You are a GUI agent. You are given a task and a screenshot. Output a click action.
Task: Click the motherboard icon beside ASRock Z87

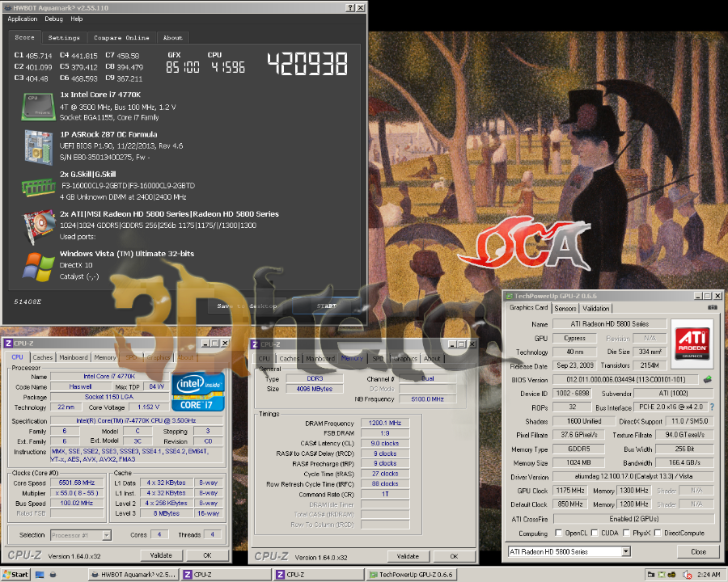tap(39, 147)
